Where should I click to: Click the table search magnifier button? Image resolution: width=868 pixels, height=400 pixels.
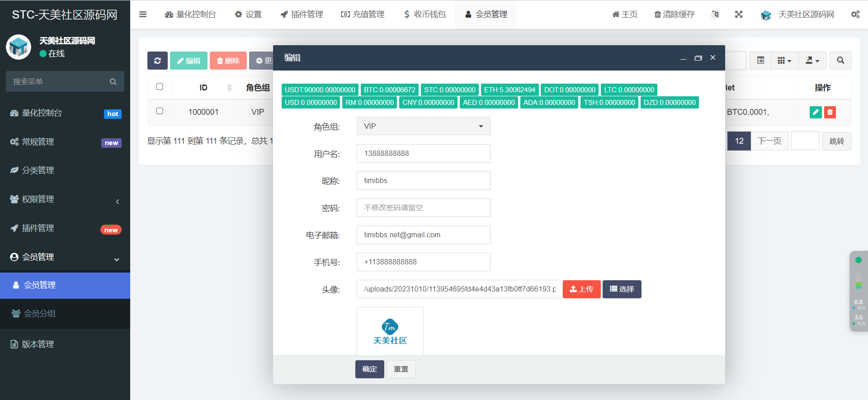pyautogui.click(x=840, y=61)
